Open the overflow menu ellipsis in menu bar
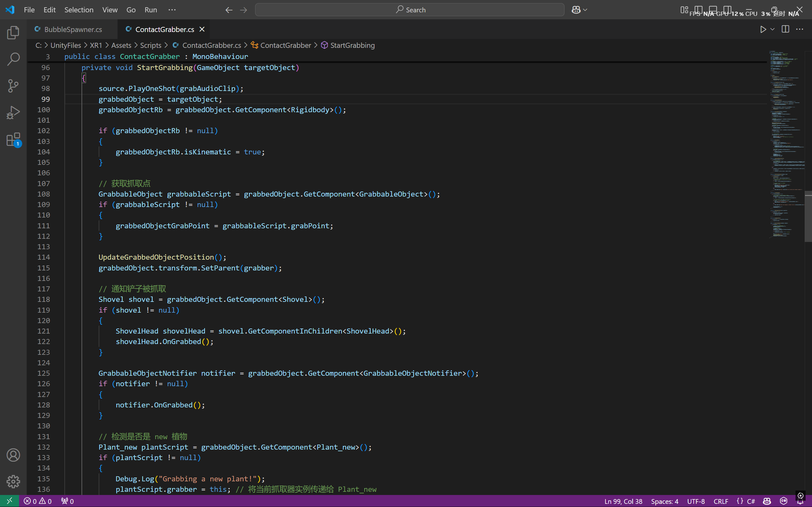This screenshot has width=812, height=507. 172,10
